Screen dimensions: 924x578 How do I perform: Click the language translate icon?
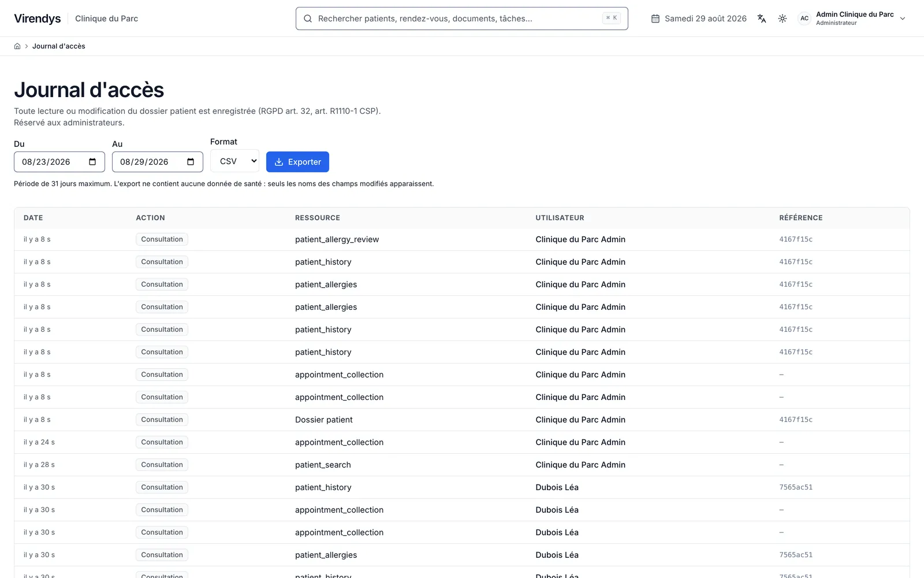pos(762,18)
